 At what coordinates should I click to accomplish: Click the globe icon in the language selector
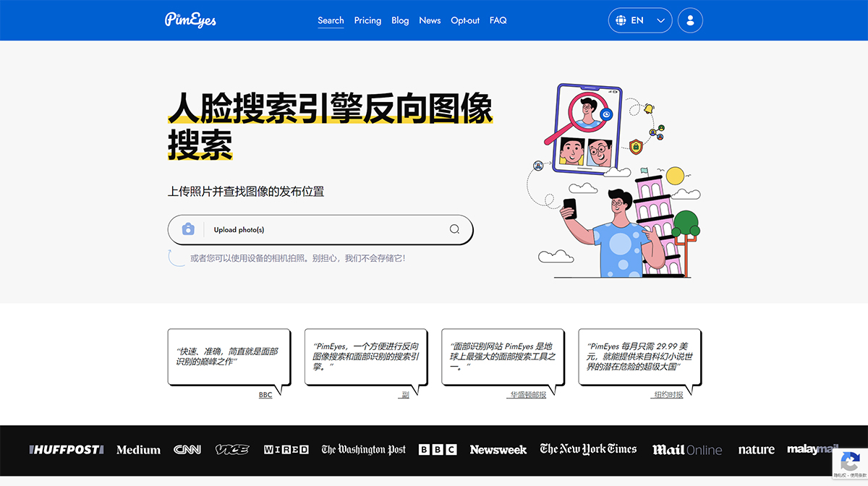coord(621,20)
